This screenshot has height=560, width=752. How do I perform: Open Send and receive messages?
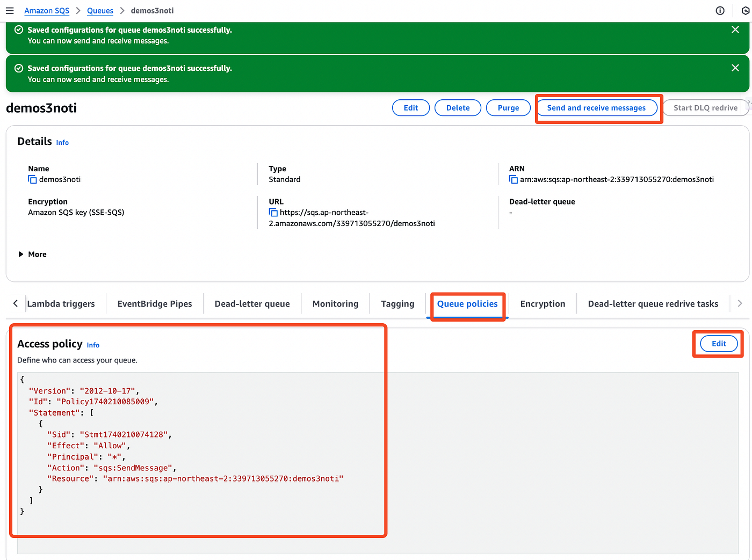coord(596,108)
